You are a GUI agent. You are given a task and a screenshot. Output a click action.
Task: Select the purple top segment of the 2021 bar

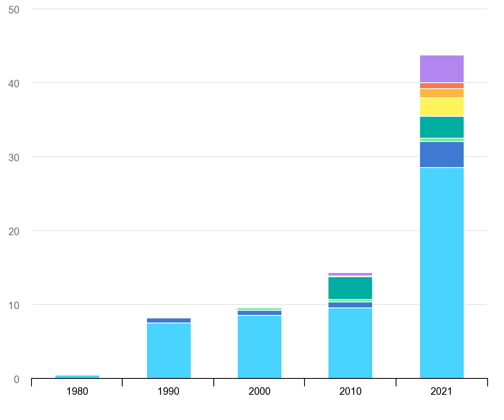[441, 69]
